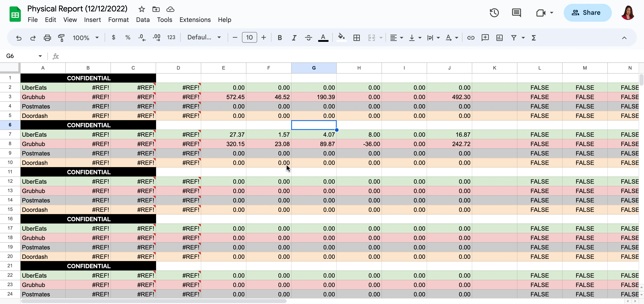The height and width of the screenshot is (304, 644).
Task: Click the paint format roller icon
Action: [61, 38]
